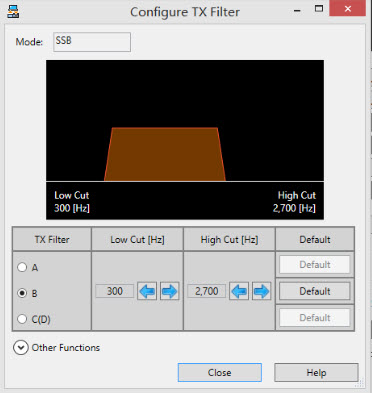Decrease High Cut with left arrow
This screenshot has width=372, height=393.
(239, 291)
